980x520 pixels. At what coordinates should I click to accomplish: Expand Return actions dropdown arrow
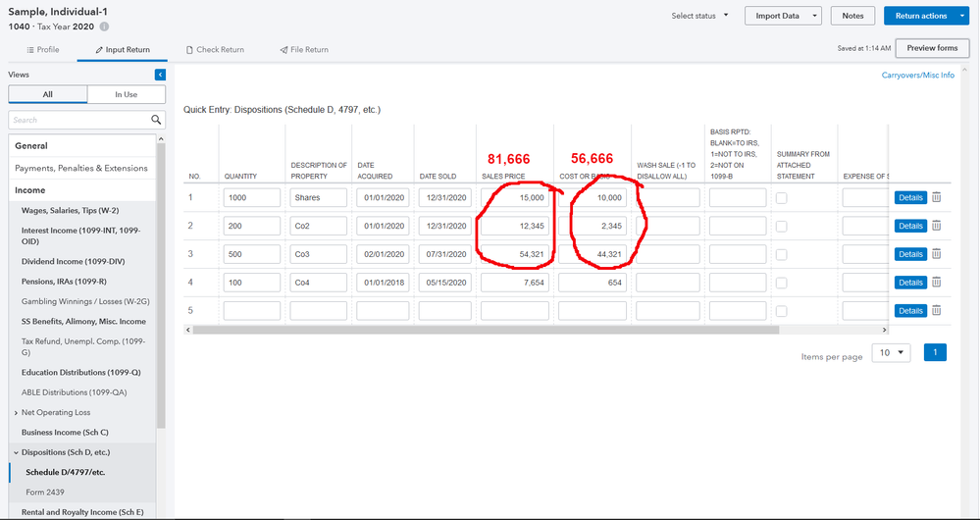click(x=961, y=16)
